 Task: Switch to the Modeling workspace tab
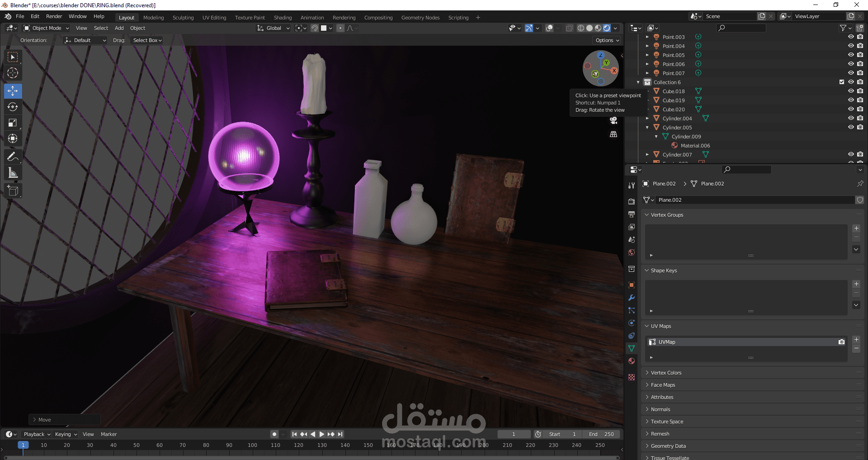154,18
